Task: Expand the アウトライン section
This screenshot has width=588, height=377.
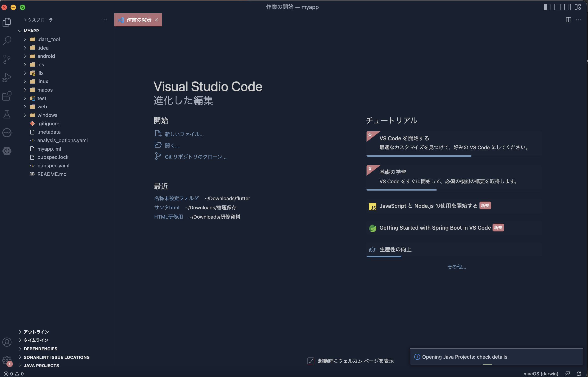Action: point(36,332)
